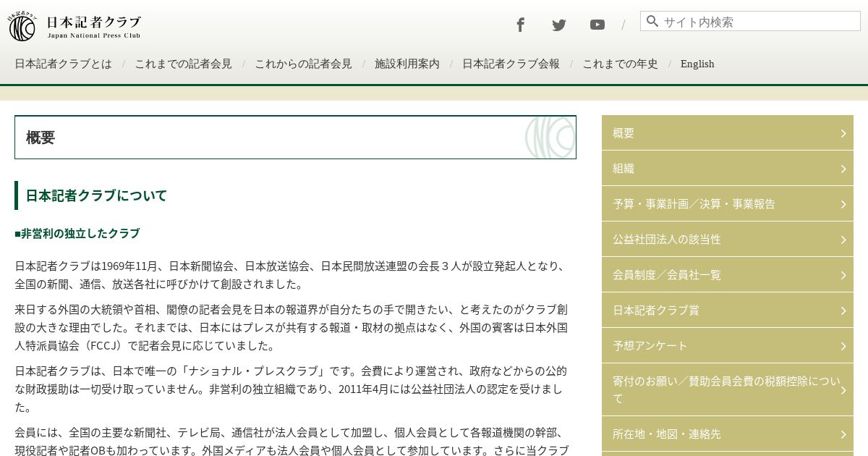Click chevron on 予想アンケート row

click(x=843, y=346)
